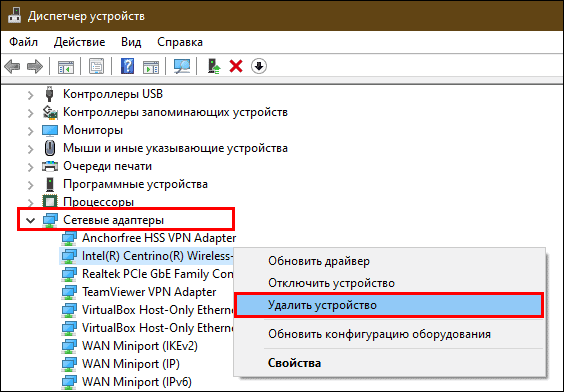Choose Отключить устройство from context menu

point(390,283)
